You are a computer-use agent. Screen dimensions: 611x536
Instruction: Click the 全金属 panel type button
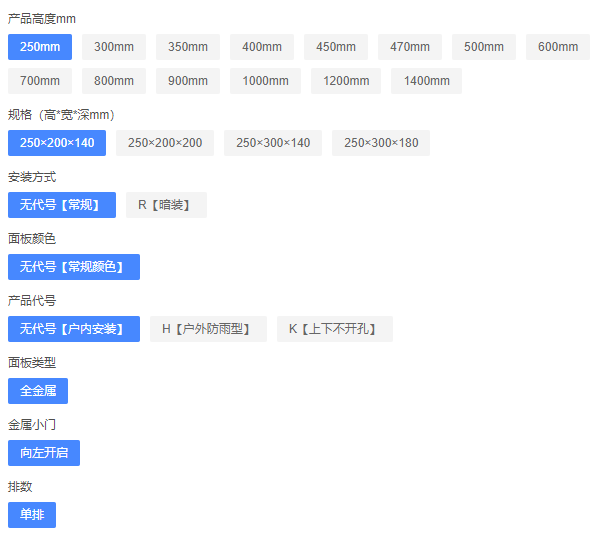click(38, 391)
